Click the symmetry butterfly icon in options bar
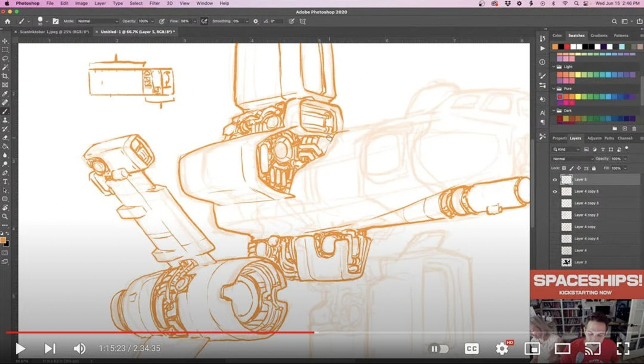 click(303, 21)
